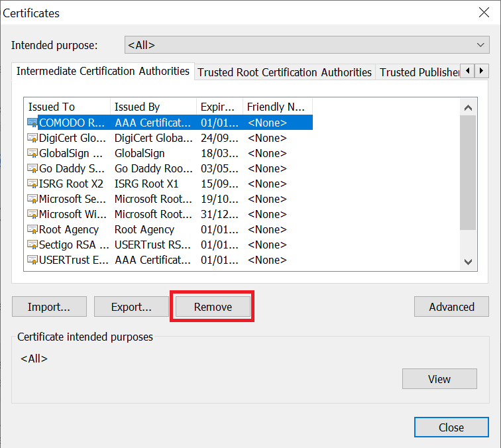Click the Go Daddy Roo... issuer cell
The width and height of the screenshot is (501, 448).
(153, 168)
